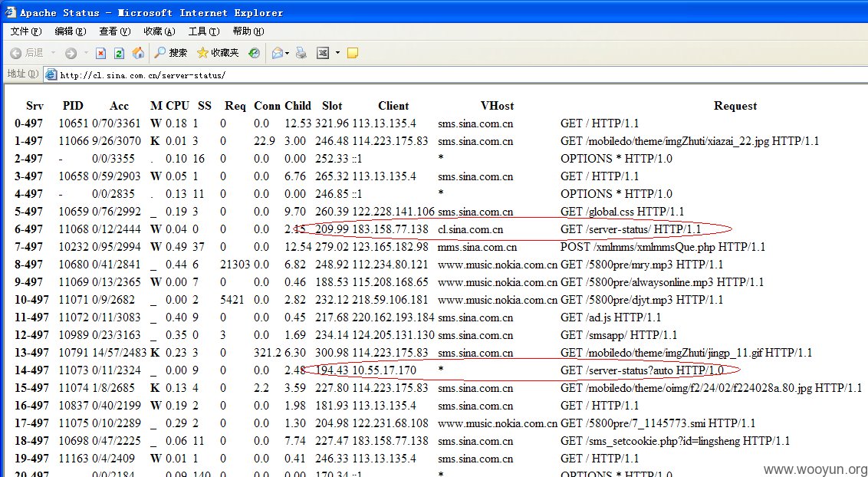Print the page with the printer icon
The width and height of the screenshot is (868, 477).
pyautogui.click(x=301, y=53)
